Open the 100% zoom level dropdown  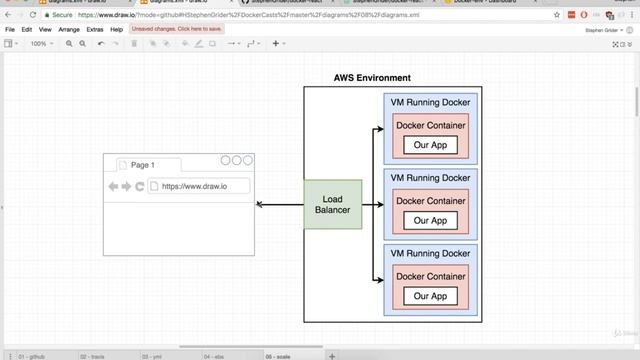42,44
